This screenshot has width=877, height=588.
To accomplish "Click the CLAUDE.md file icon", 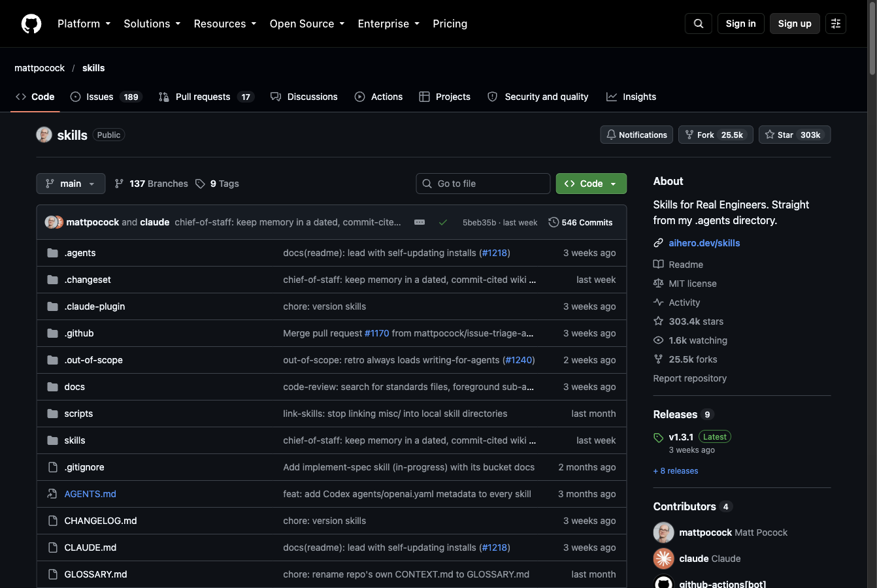I will pyautogui.click(x=53, y=547).
